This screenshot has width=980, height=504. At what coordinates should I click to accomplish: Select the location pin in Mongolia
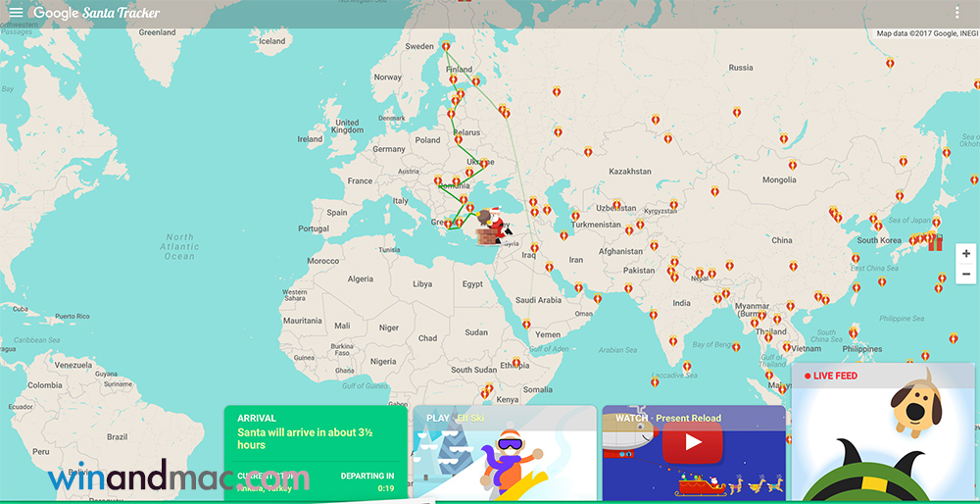[x=792, y=165]
